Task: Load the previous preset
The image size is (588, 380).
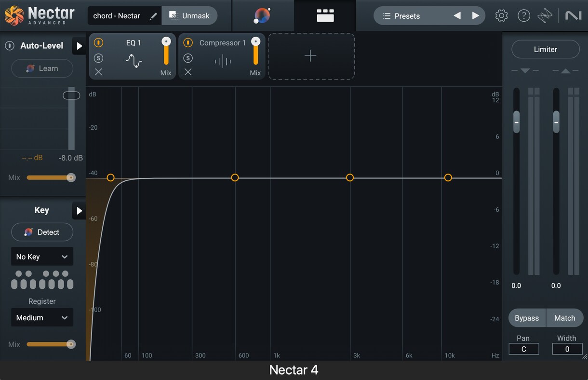Action: pyautogui.click(x=457, y=16)
